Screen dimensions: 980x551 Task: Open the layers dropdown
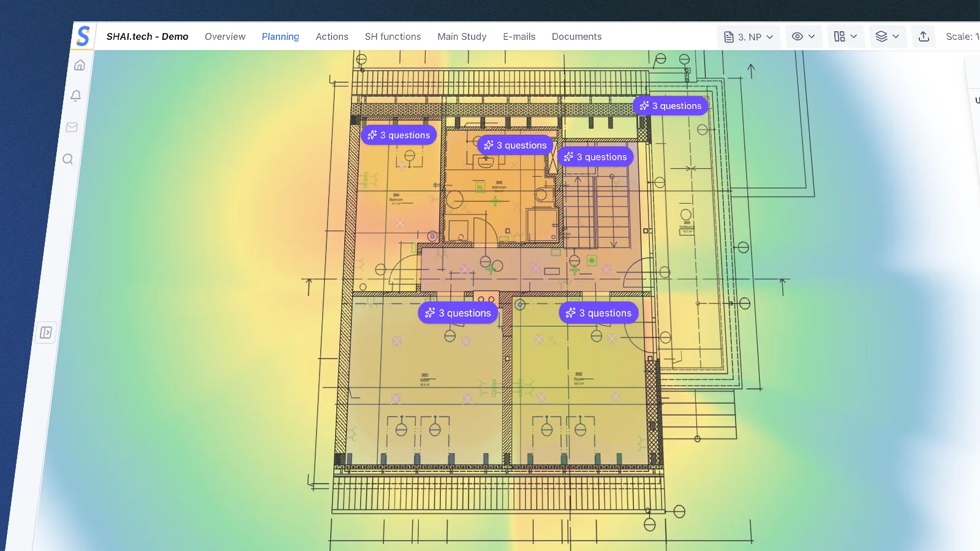click(887, 37)
